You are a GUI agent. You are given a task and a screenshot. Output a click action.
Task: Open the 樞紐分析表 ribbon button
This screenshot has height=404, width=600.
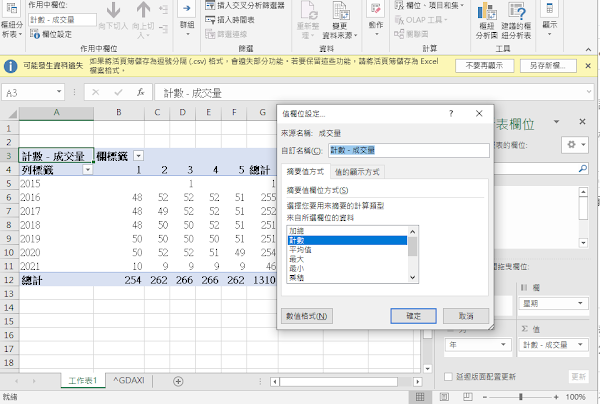coord(11,19)
